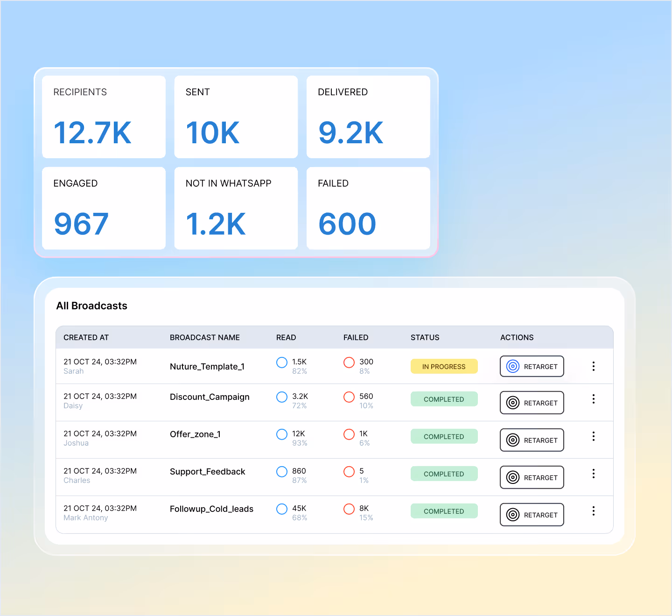Open more options for Offer_zone_1 row
Image resolution: width=672 pixels, height=616 pixels.
[594, 436]
